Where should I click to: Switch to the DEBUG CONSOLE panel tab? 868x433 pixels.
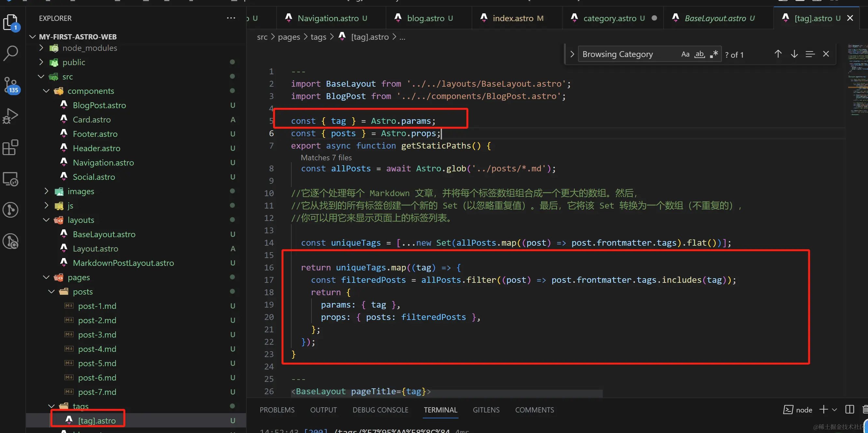380,410
